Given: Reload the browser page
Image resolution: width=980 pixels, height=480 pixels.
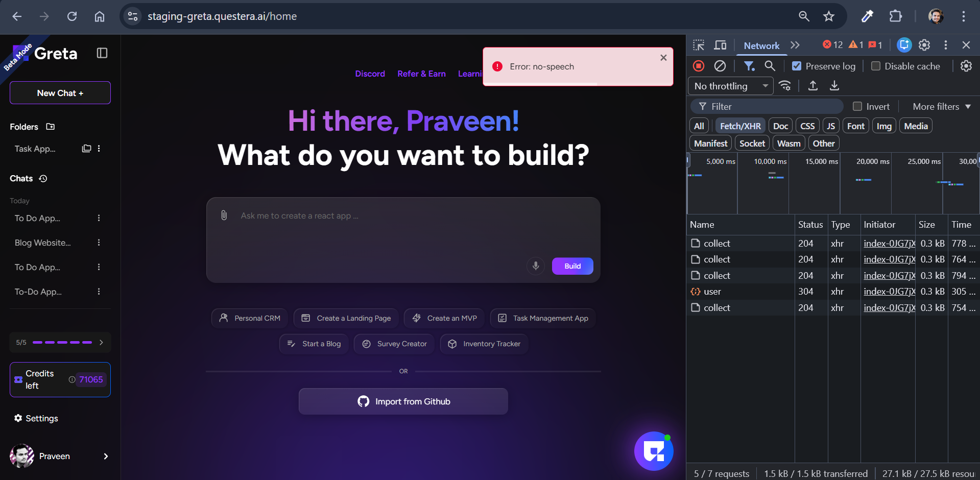Looking at the screenshot, I should pos(72,16).
